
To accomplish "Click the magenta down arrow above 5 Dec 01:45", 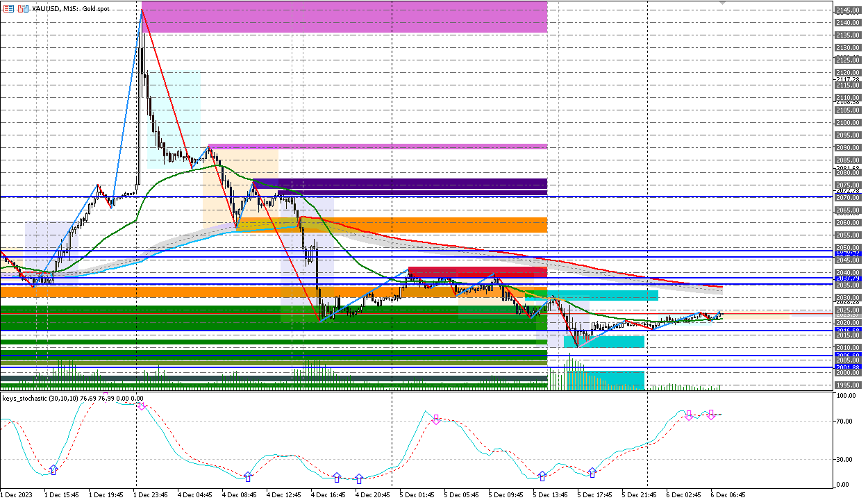I will pyautogui.click(x=437, y=419).
